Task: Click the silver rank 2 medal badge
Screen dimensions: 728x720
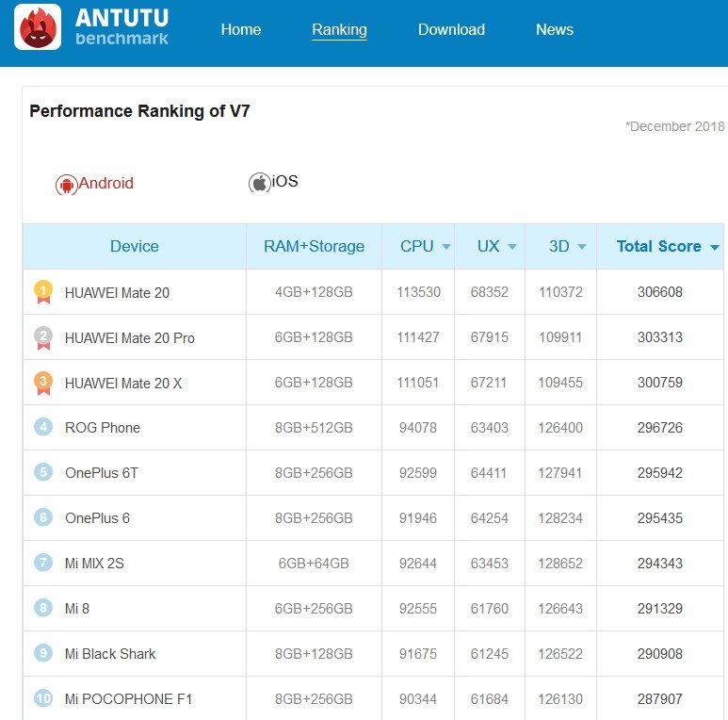Action: point(42,337)
